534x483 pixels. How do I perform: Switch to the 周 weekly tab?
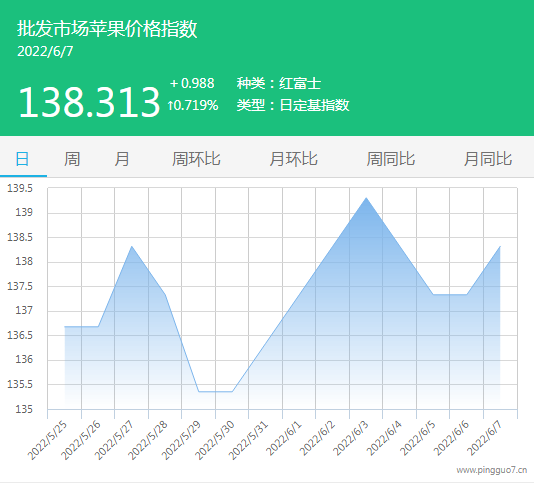(x=72, y=159)
